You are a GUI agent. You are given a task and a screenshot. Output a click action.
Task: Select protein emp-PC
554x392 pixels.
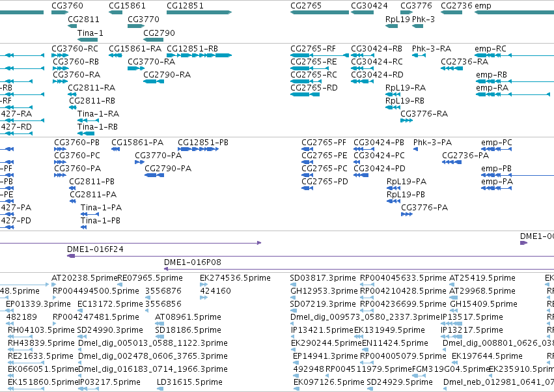point(497,149)
